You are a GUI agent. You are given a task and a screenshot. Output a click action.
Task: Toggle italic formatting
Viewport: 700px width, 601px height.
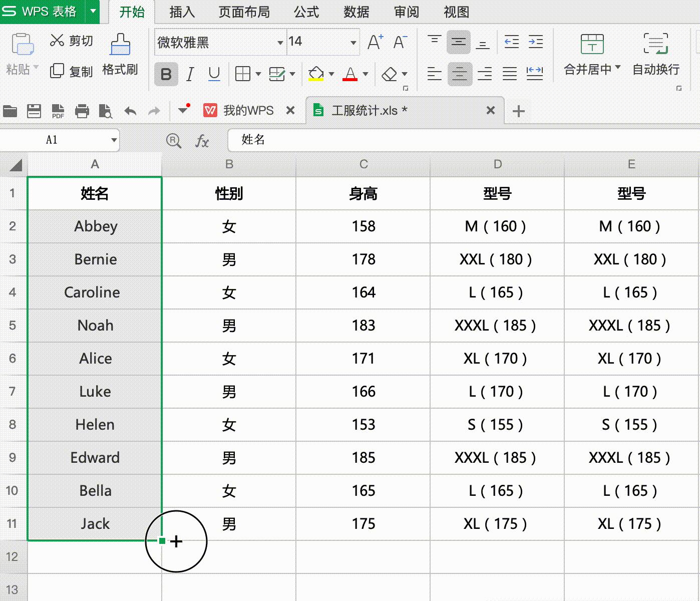[189, 74]
